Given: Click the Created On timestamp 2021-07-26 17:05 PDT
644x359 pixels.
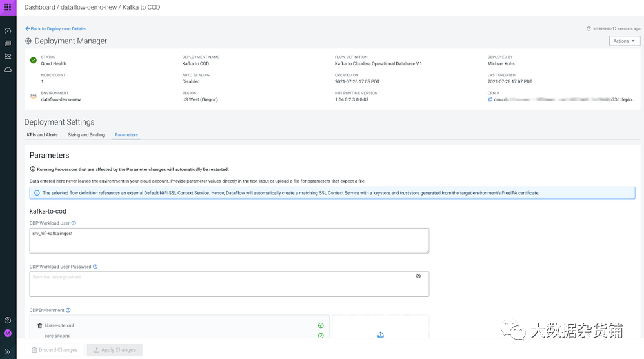Looking at the screenshot, I should pos(357,82).
